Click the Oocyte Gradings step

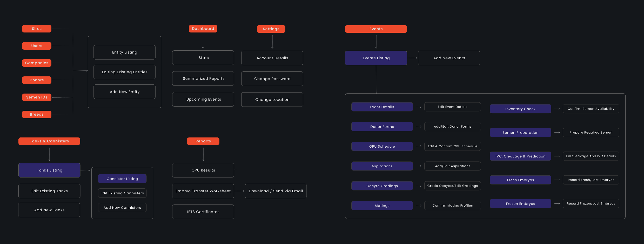click(x=382, y=186)
